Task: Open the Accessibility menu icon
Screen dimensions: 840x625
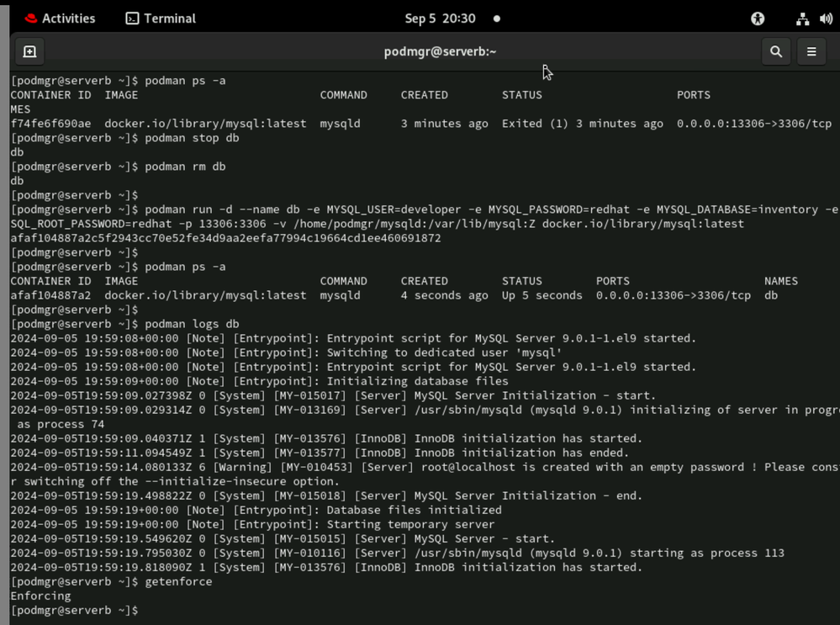Action: 758,19
